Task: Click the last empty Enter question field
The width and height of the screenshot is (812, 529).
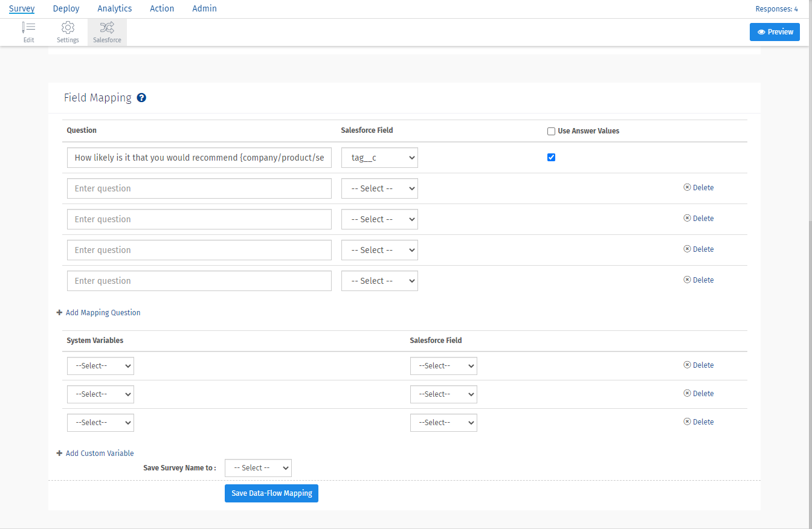Action: pos(199,281)
